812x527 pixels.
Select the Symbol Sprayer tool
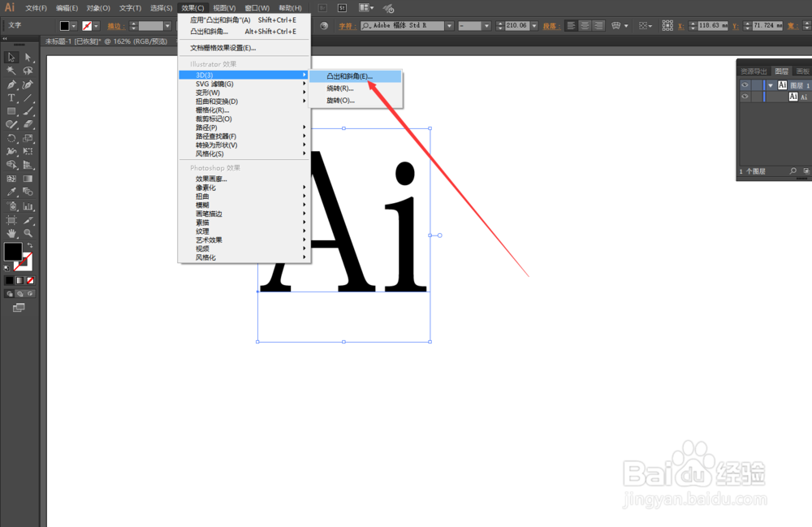11,206
